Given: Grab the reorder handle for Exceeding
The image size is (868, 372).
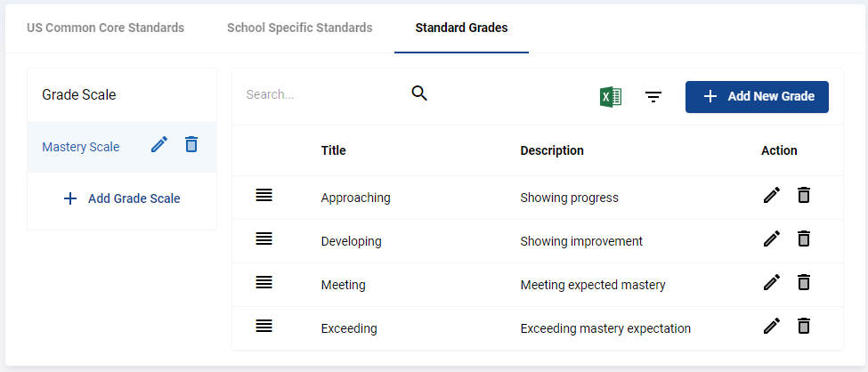Looking at the screenshot, I should [264, 326].
